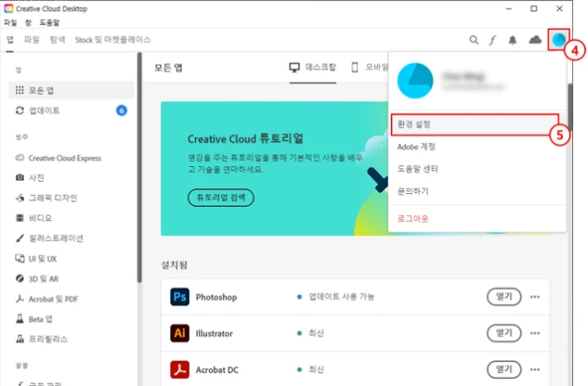Viewport: 588px width, 386px height.
Task: Click the 사진 camera icon
Action: click(20, 177)
